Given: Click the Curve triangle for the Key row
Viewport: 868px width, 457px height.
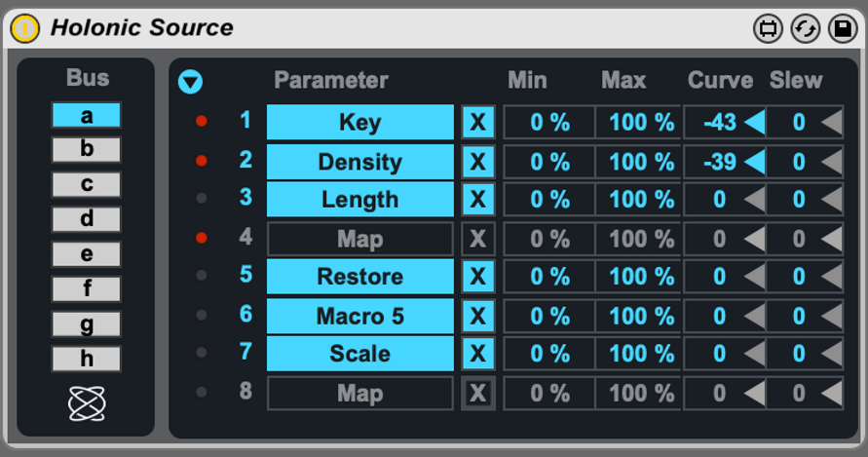Looking at the screenshot, I should tap(754, 123).
